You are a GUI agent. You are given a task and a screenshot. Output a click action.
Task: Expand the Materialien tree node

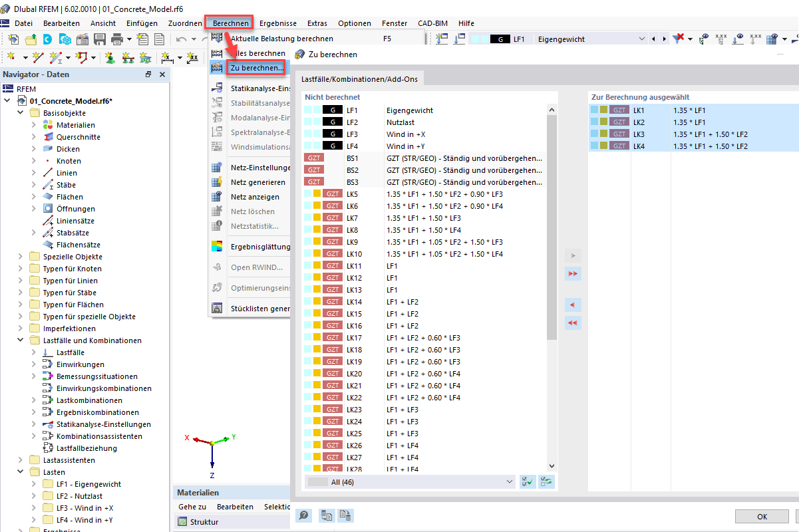click(34, 125)
